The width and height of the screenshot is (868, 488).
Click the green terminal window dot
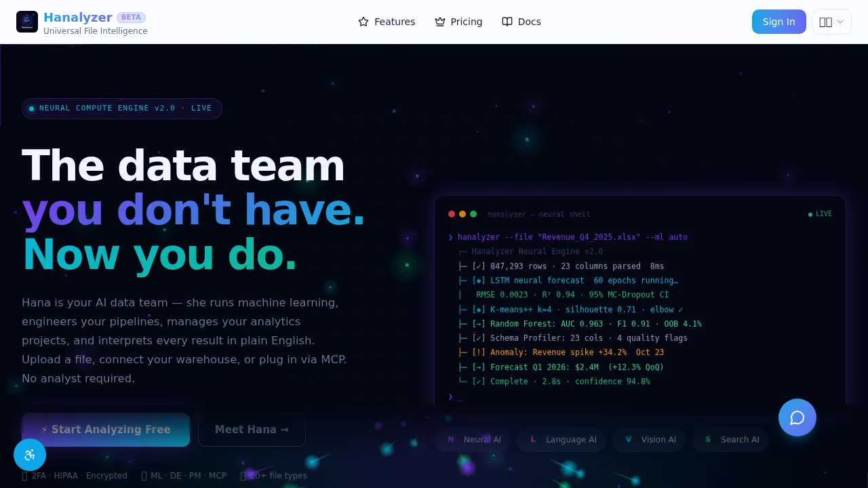point(473,213)
